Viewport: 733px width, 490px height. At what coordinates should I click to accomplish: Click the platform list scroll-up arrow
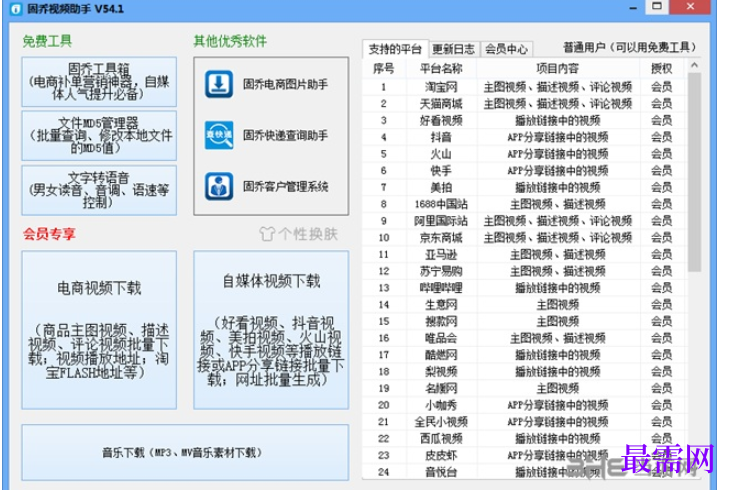[694, 65]
